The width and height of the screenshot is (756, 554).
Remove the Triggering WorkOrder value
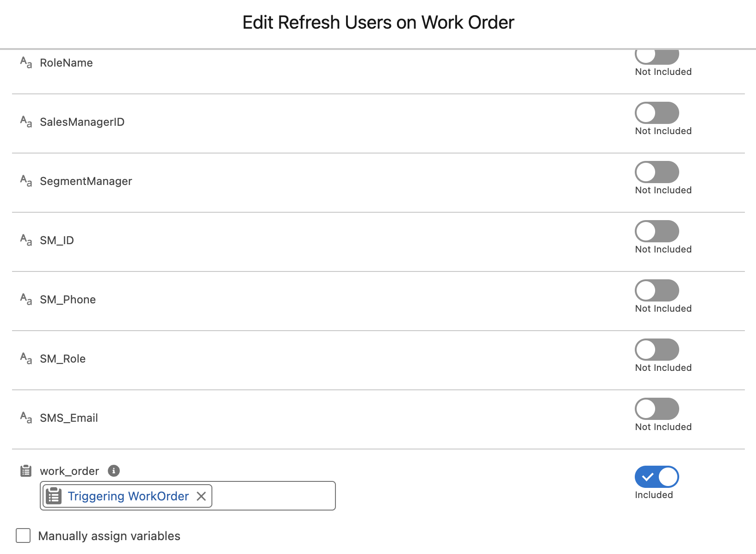click(x=202, y=496)
